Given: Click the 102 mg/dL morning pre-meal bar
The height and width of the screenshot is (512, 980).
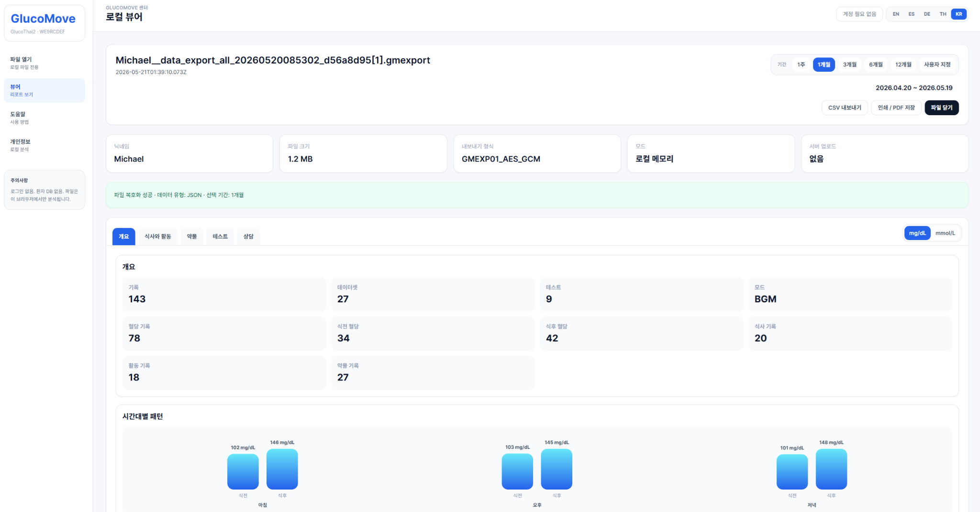Looking at the screenshot, I should click(243, 472).
